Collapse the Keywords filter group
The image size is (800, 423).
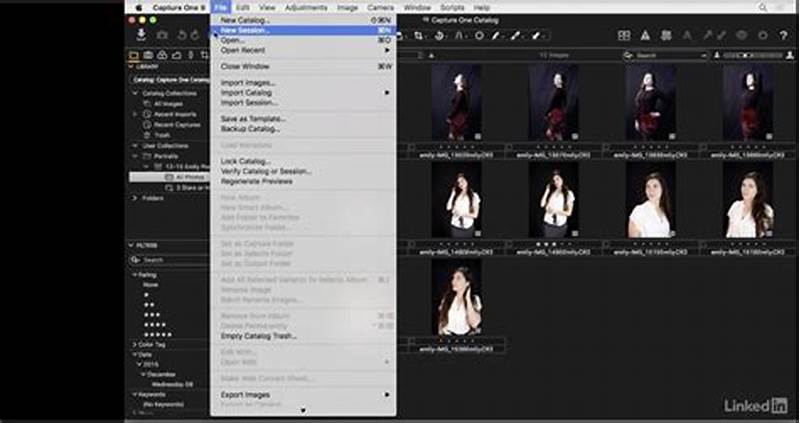pyautogui.click(x=134, y=394)
